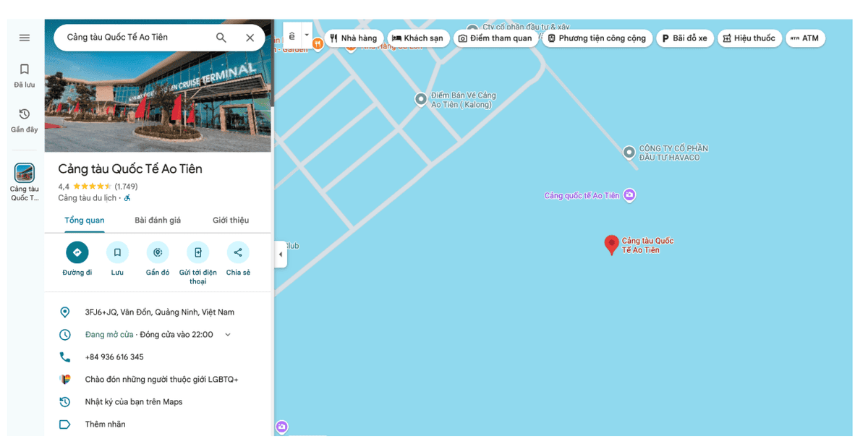Viewport: 868px width, 444px height.
Task: Open Gần đây recent history
Action: tap(25, 120)
